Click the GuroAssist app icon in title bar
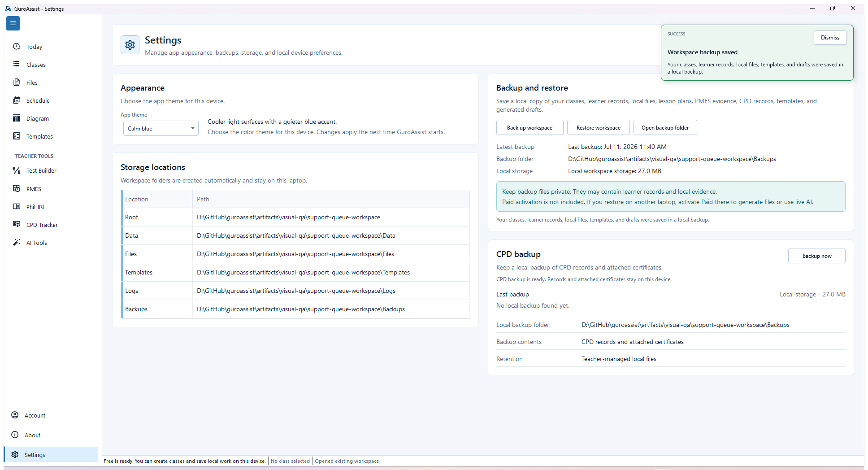The height and width of the screenshot is (470, 868). click(x=8, y=9)
